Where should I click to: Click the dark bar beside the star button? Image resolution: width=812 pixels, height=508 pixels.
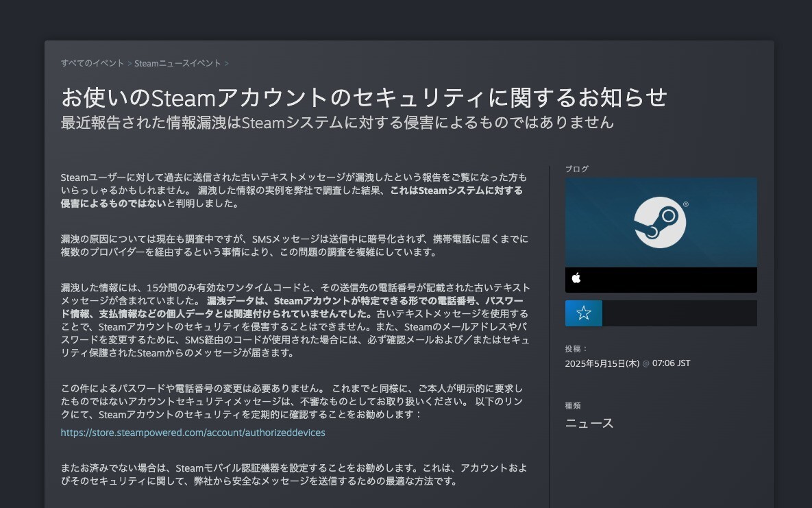click(x=680, y=313)
